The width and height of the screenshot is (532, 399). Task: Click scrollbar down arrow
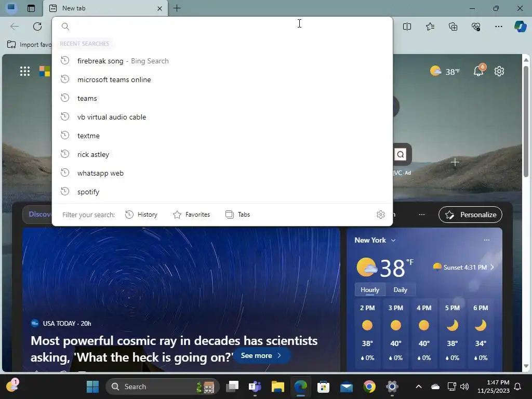(526, 366)
